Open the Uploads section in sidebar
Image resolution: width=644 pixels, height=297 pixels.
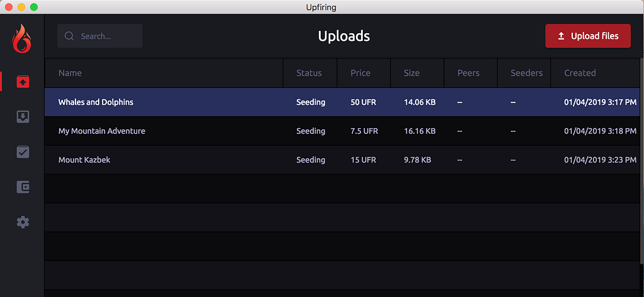pyautogui.click(x=23, y=81)
